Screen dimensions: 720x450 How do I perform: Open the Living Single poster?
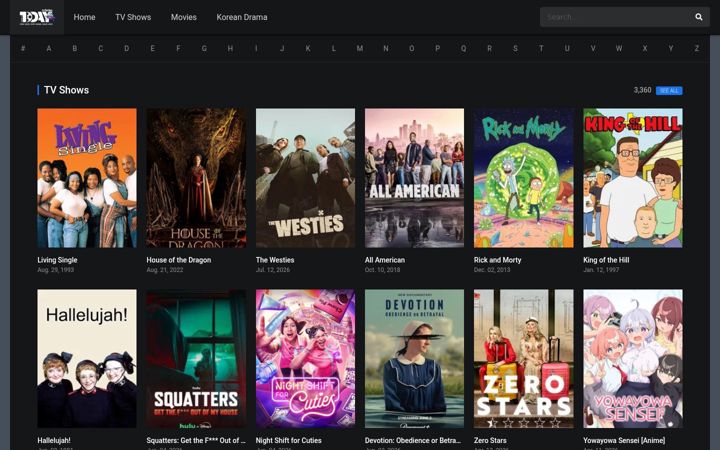(x=87, y=178)
